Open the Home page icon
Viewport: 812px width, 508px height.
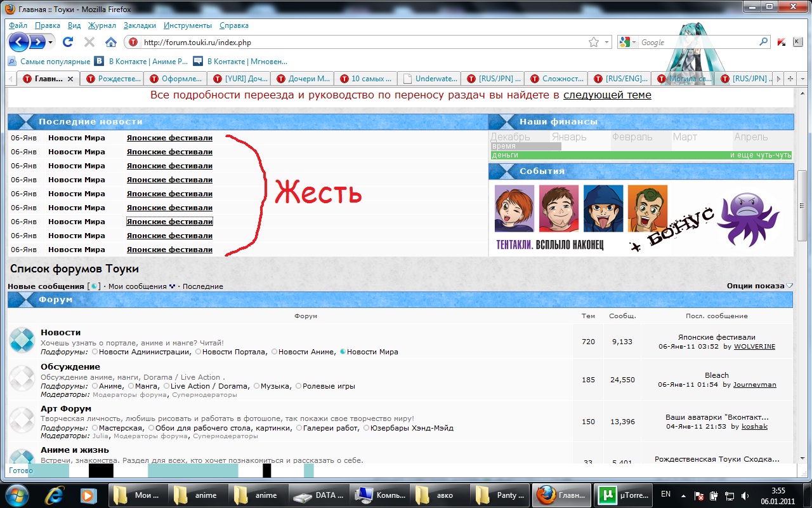pyautogui.click(x=111, y=42)
